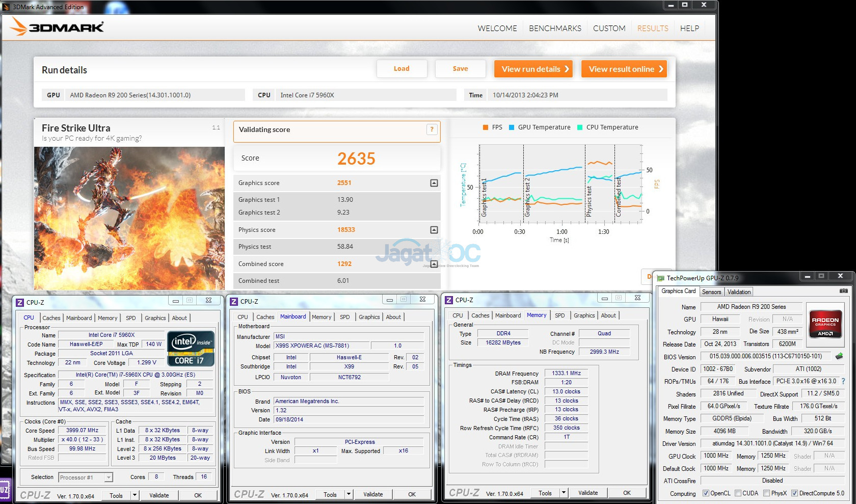
Task: Click the 3DMark logo in the header
Action: (58, 28)
